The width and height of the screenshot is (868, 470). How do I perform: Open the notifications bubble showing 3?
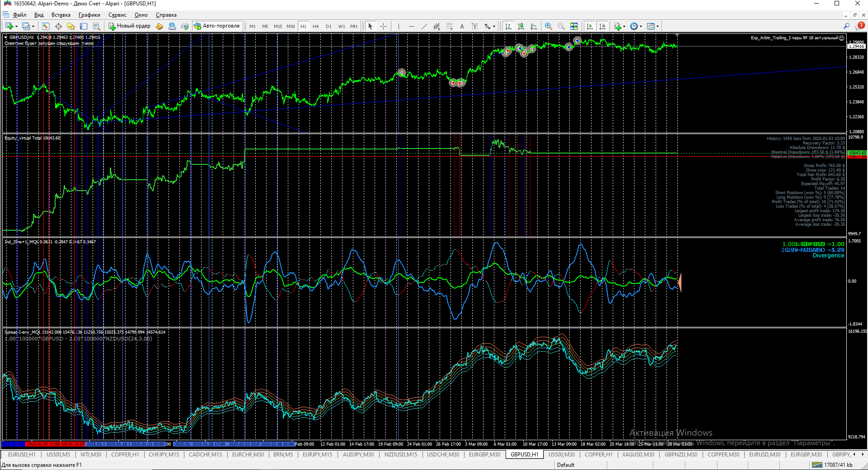pyautogui.click(x=860, y=26)
